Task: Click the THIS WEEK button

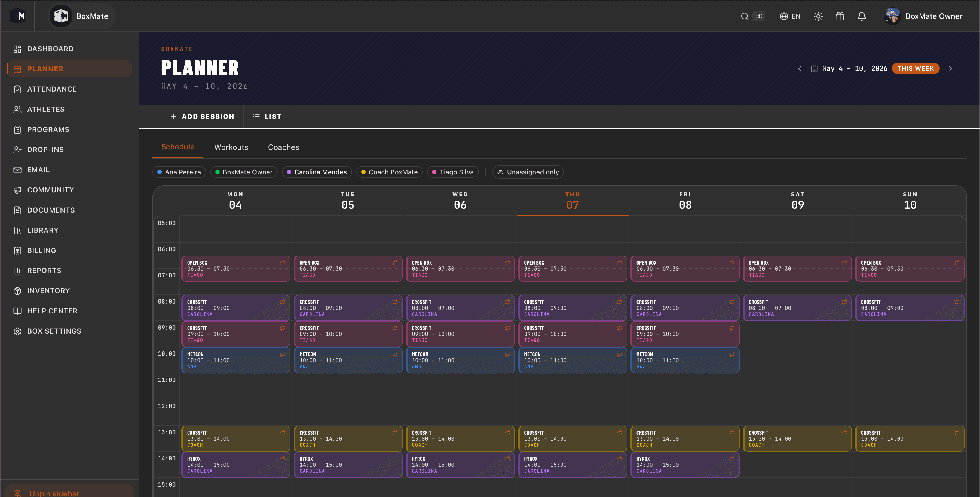Action: point(915,69)
